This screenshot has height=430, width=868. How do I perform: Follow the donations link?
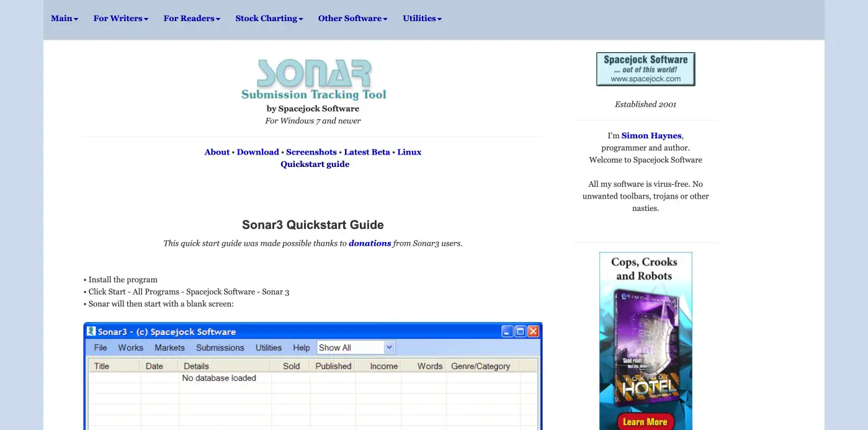tap(370, 243)
